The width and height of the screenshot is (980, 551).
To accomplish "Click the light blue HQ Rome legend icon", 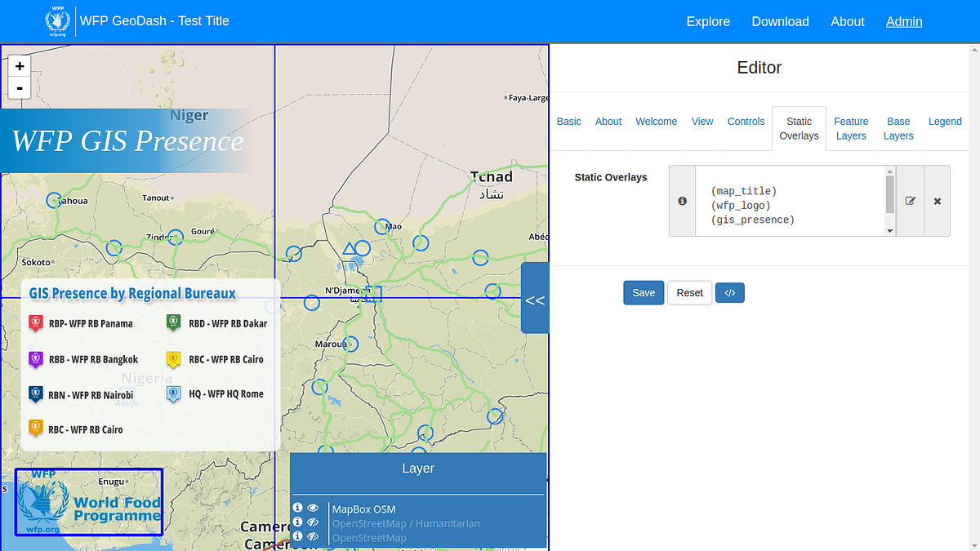I will click(x=173, y=394).
